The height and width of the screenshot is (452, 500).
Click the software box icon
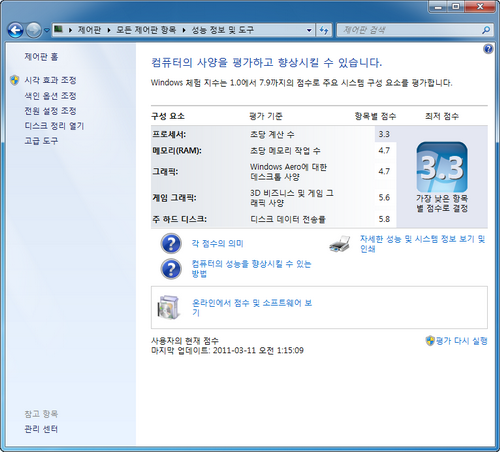[169, 307]
